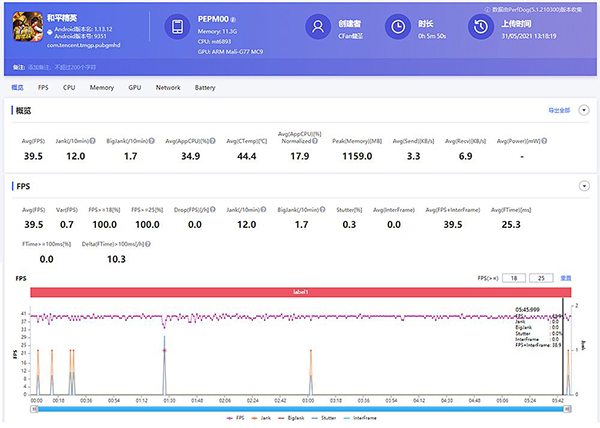Click the left handle of timeline range slider
Image resolution: width=600 pixels, height=428 pixels.
click(x=34, y=408)
